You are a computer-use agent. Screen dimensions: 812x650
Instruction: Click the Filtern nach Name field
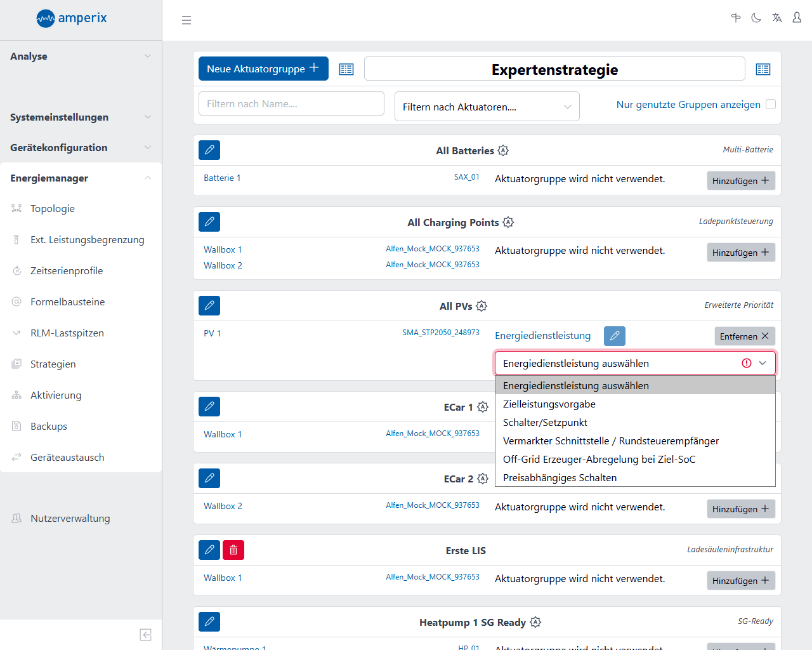click(x=291, y=104)
